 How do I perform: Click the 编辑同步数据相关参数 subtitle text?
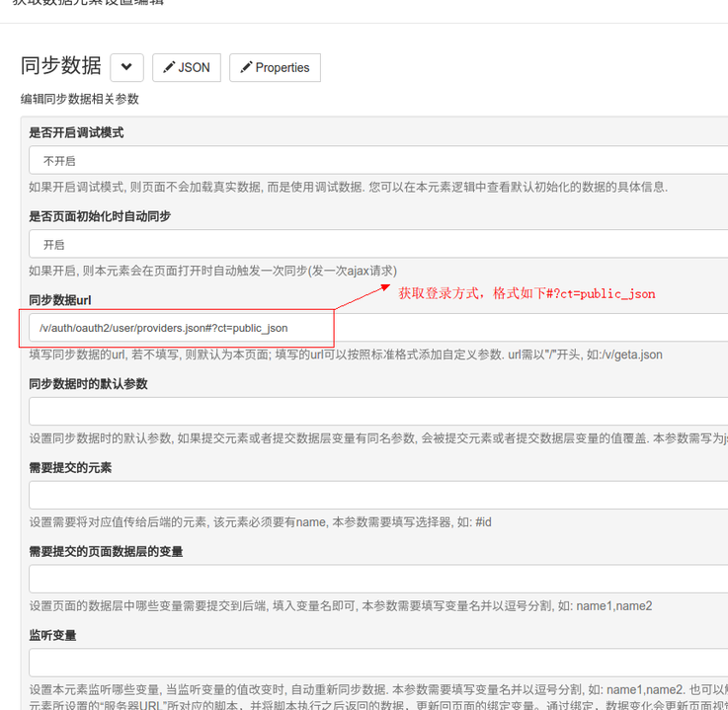[x=80, y=99]
